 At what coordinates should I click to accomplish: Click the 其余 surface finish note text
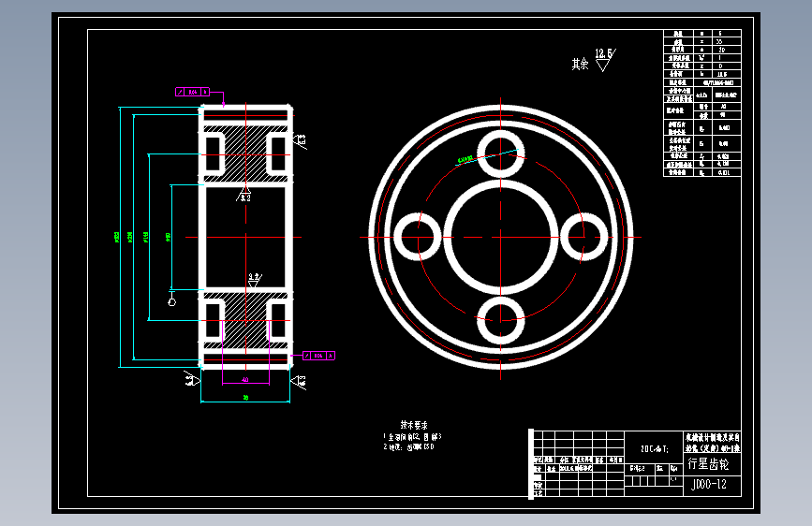(580, 64)
